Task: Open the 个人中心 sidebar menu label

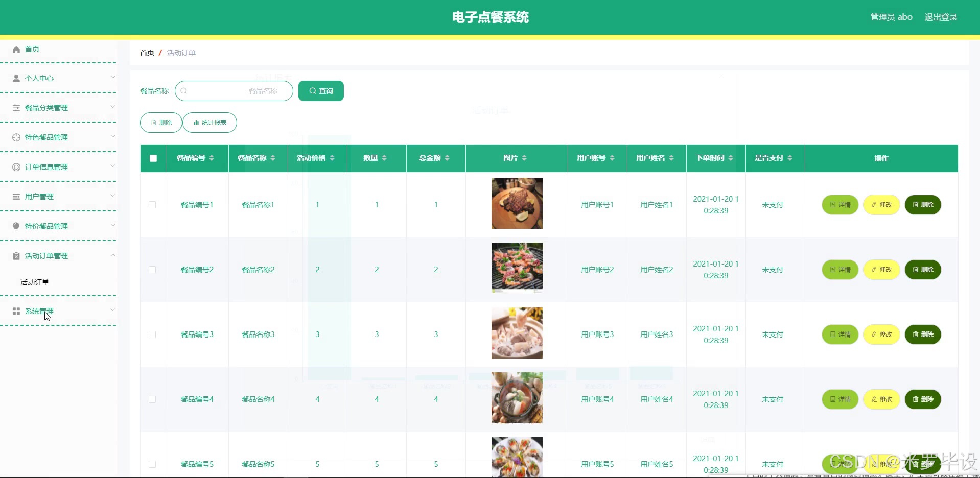Action: point(39,79)
